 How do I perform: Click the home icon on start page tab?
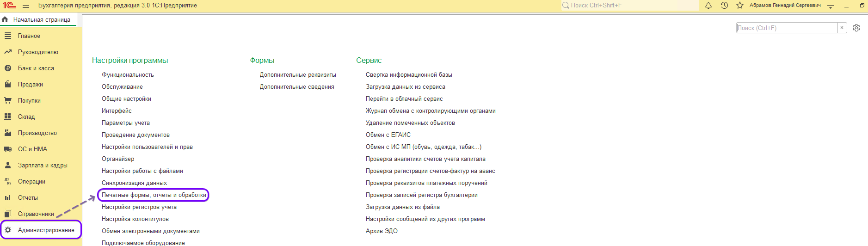pyautogui.click(x=5, y=19)
